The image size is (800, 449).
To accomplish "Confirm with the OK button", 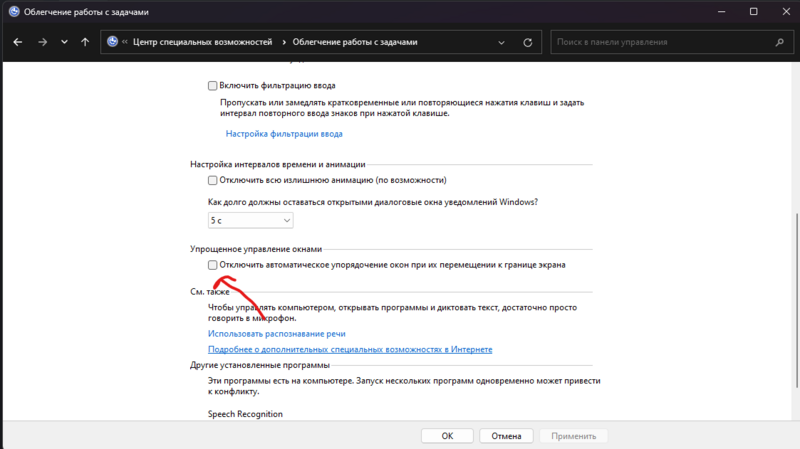I will click(x=447, y=436).
